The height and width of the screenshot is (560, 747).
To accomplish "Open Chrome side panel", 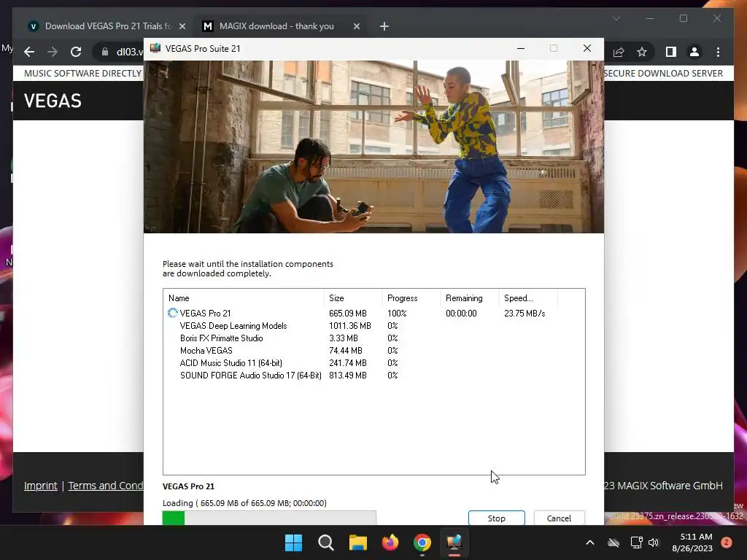I will (x=671, y=52).
